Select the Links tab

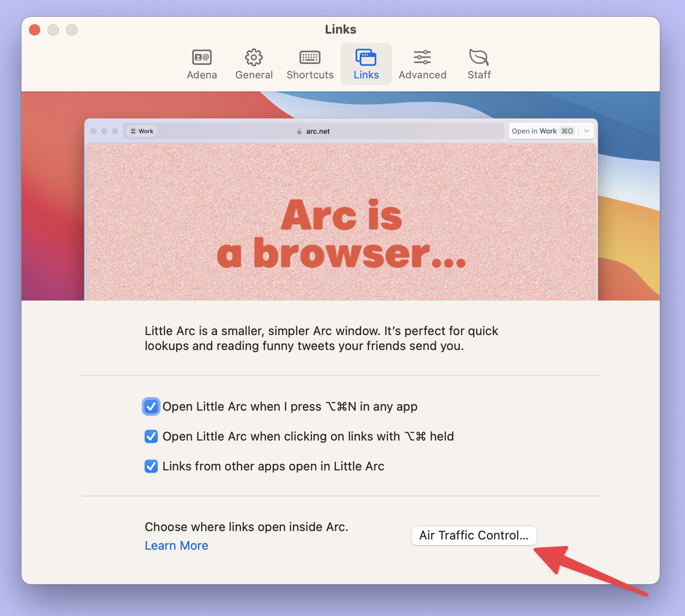366,64
